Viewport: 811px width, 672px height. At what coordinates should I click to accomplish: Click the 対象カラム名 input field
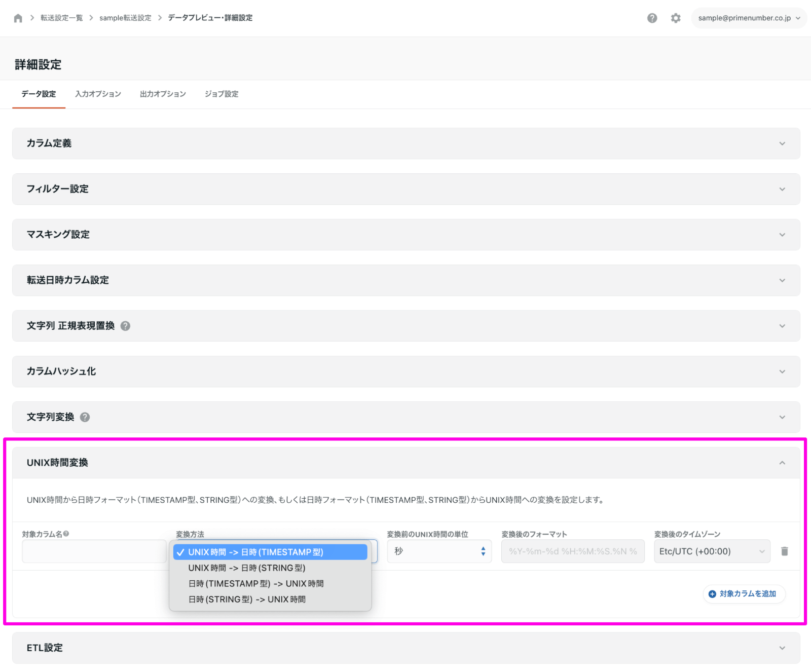(x=94, y=551)
